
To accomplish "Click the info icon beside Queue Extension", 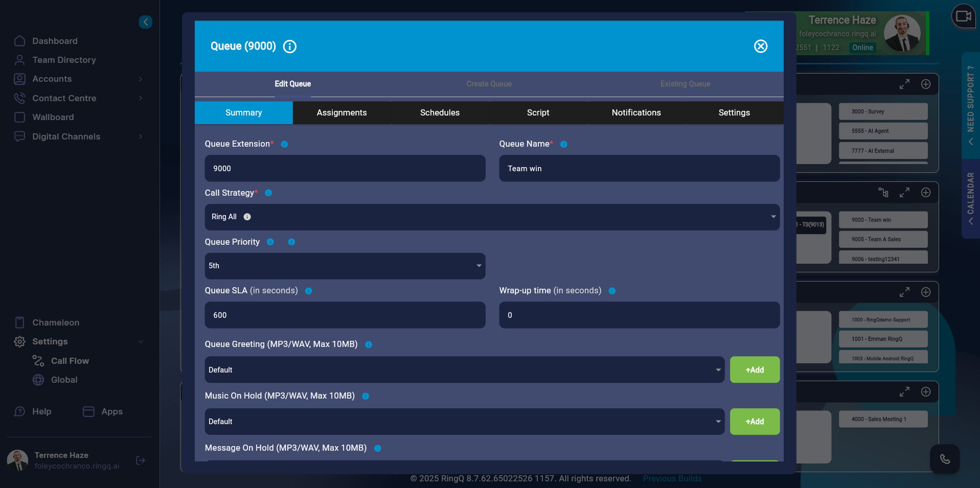I will (284, 144).
